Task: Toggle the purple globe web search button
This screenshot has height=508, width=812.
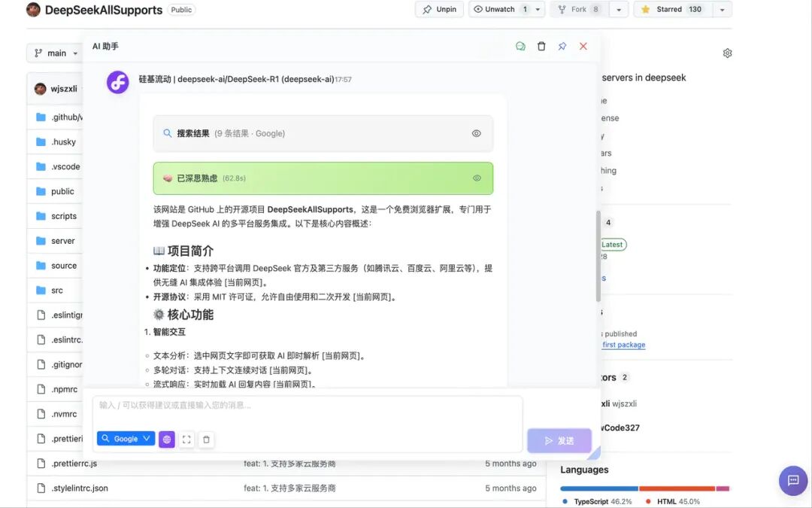Action: tap(167, 439)
